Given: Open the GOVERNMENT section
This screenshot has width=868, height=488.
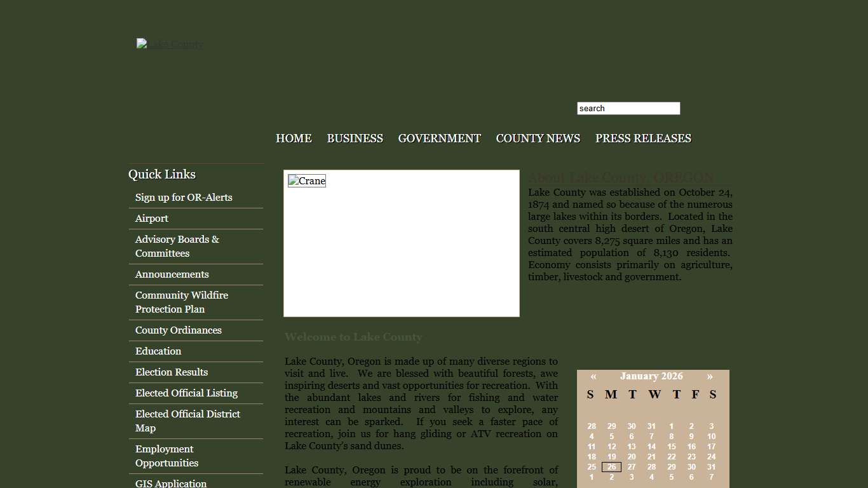Looking at the screenshot, I should (x=439, y=138).
